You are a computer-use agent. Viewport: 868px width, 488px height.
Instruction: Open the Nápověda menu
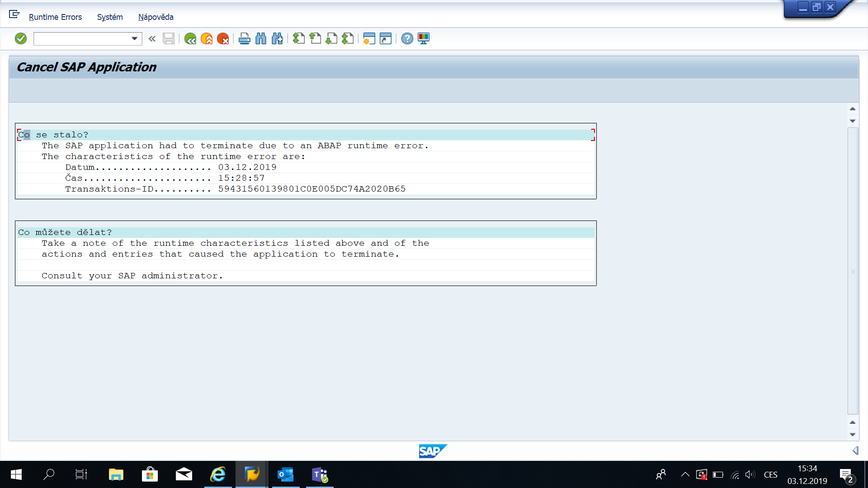point(156,17)
